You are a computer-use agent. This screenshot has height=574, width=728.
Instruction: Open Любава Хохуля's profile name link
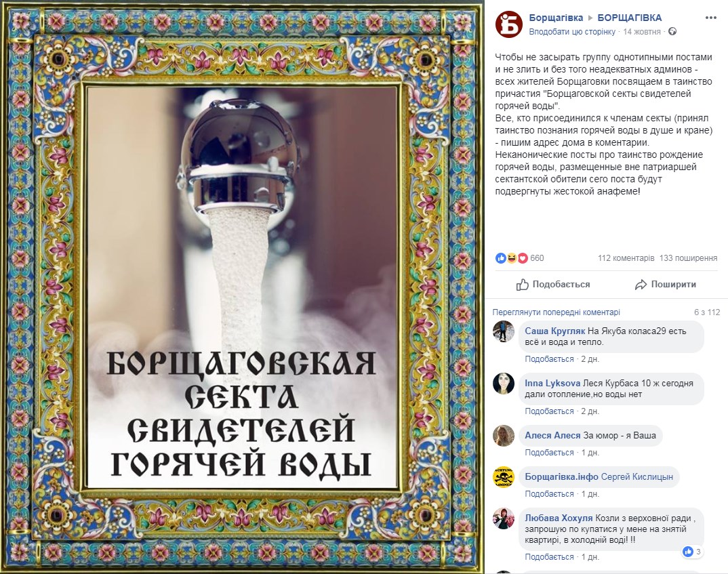559,518
